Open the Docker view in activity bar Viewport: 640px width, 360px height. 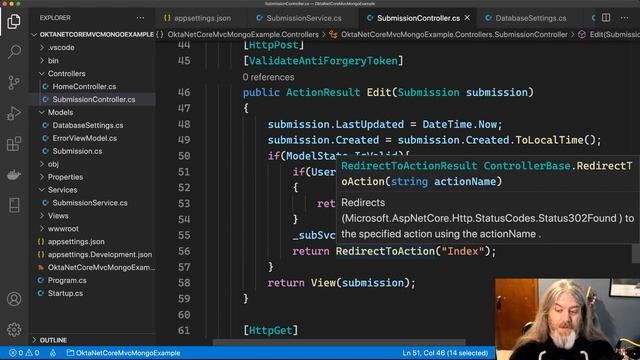tap(14, 175)
